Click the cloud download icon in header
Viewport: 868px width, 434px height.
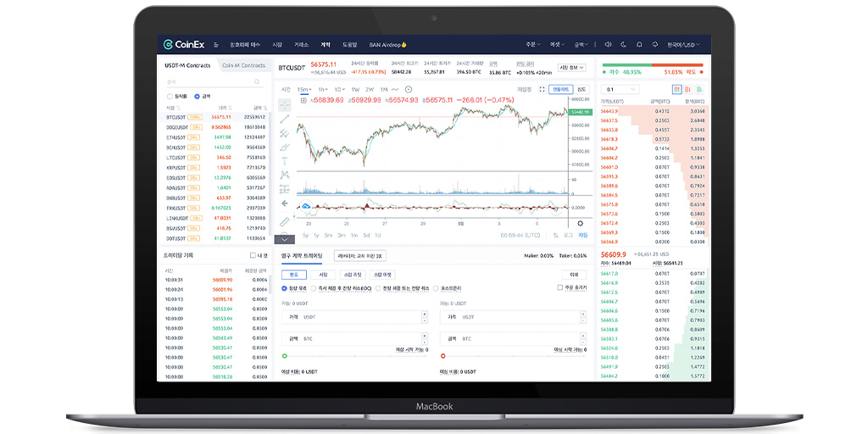(x=655, y=44)
